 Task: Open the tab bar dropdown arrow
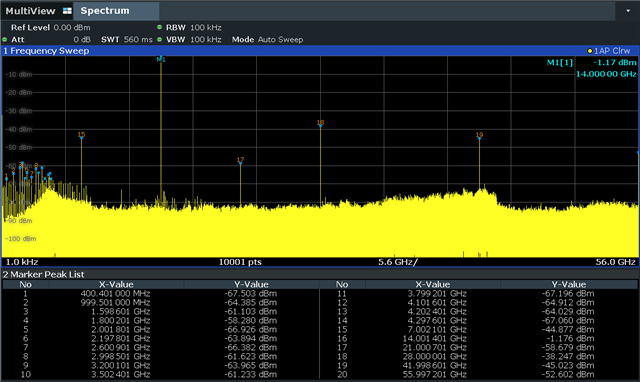[628, 11]
